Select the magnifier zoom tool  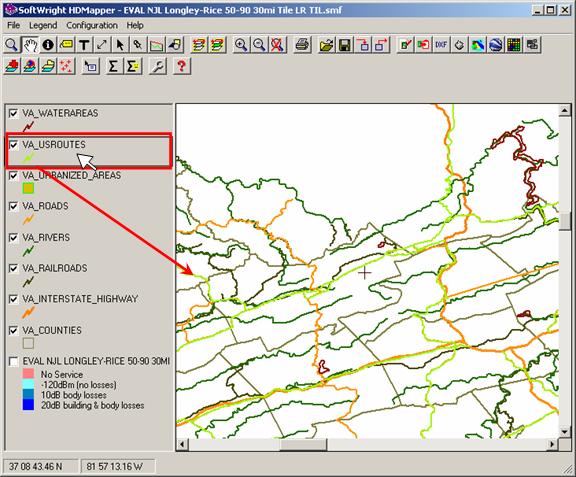click(x=12, y=45)
